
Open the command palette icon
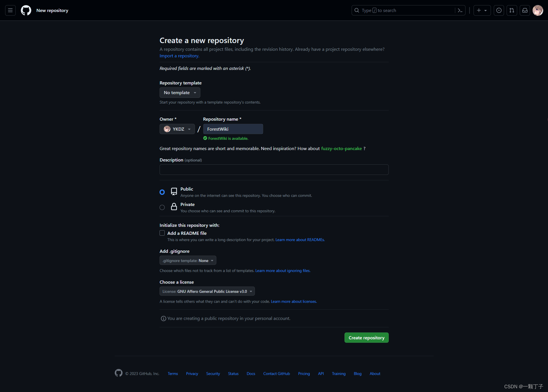tap(460, 10)
